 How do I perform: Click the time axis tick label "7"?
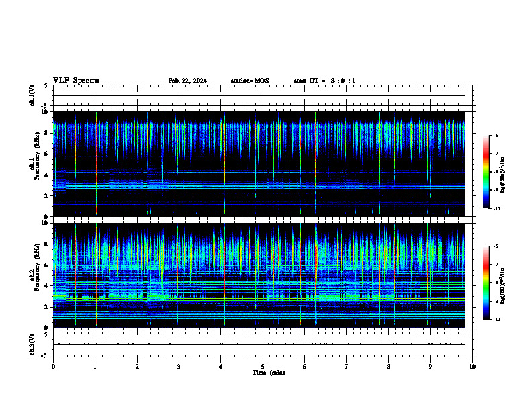coord(347,367)
